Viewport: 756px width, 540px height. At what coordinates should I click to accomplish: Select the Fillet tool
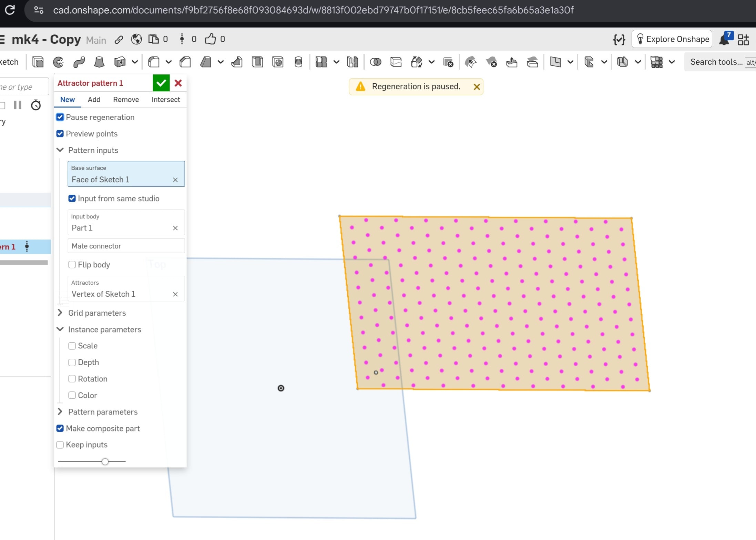click(x=154, y=62)
